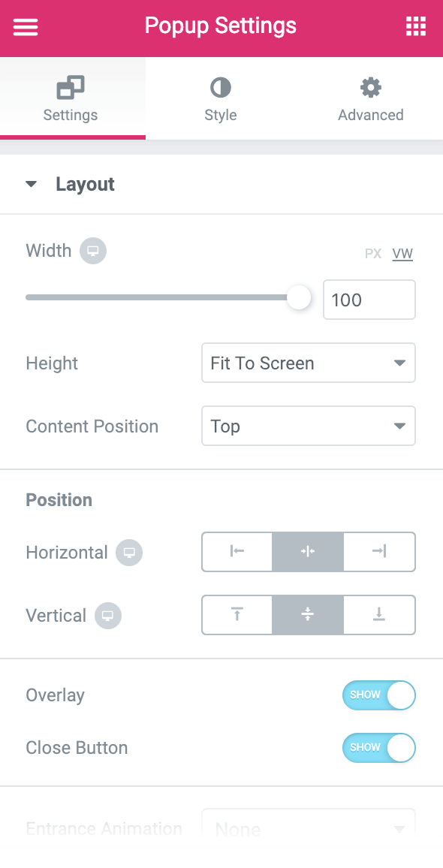Select PX as the width unit

click(372, 254)
